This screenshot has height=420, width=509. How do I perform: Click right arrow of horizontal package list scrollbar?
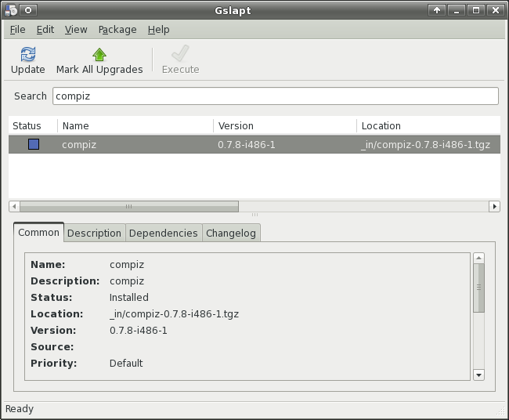point(494,206)
